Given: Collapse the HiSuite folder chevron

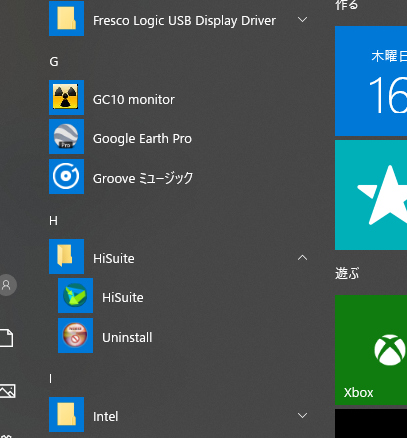Looking at the screenshot, I should click(302, 258).
